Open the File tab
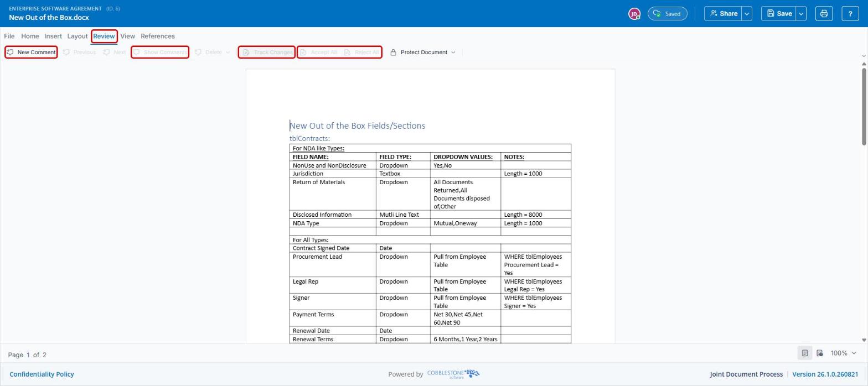The image size is (868, 386). pos(9,36)
